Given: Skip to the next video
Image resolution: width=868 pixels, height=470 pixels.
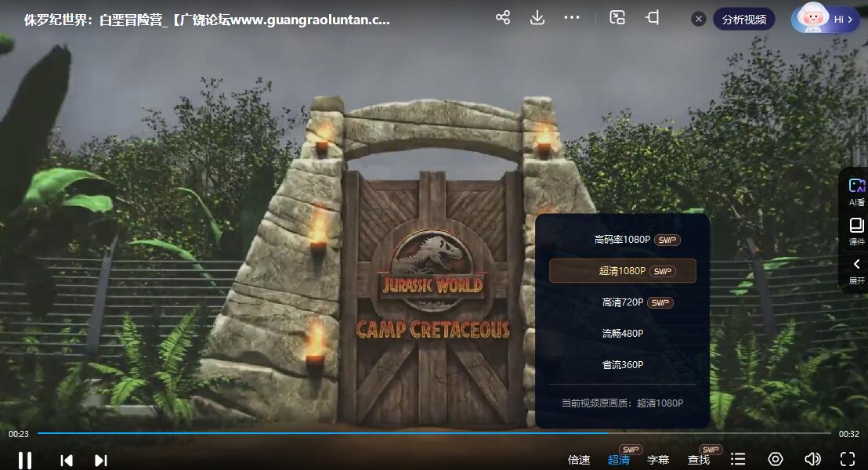Looking at the screenshot, I should pos(101,460).
